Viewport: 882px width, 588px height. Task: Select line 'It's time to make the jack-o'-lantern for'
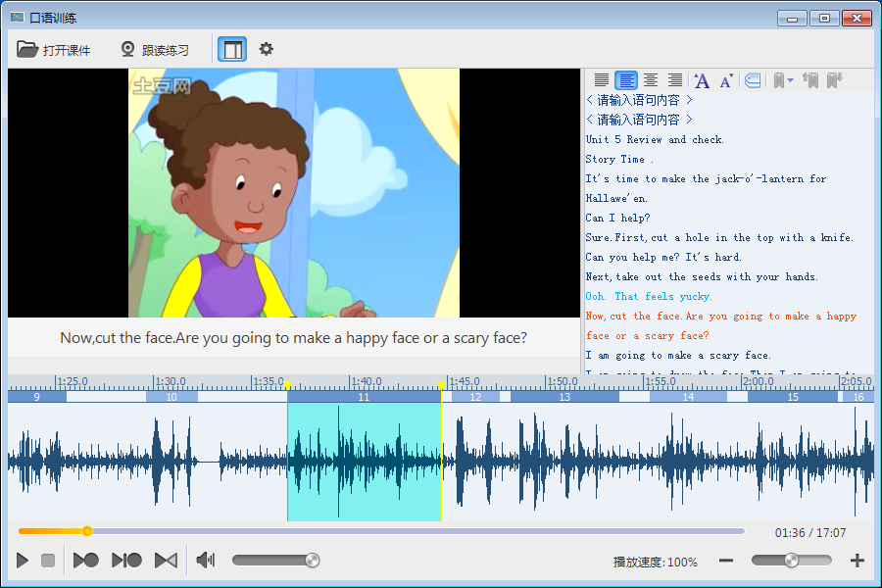[x=706, y=179]
